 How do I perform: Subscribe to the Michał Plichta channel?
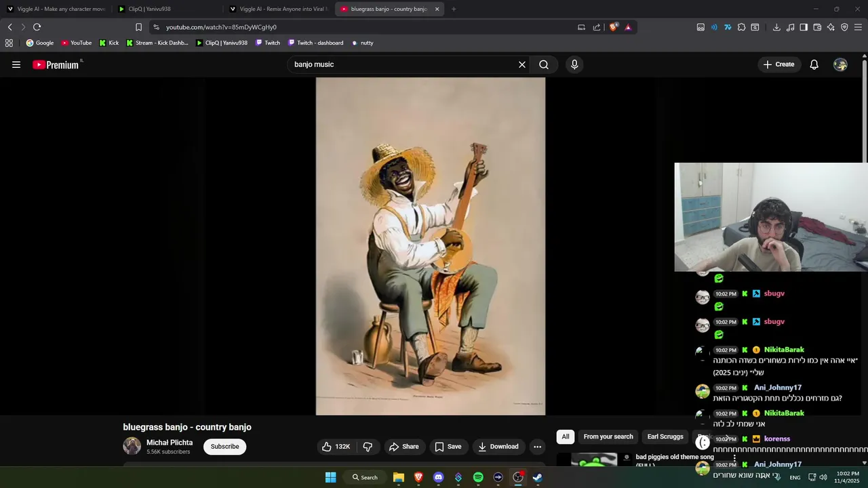tap(224, 447)
